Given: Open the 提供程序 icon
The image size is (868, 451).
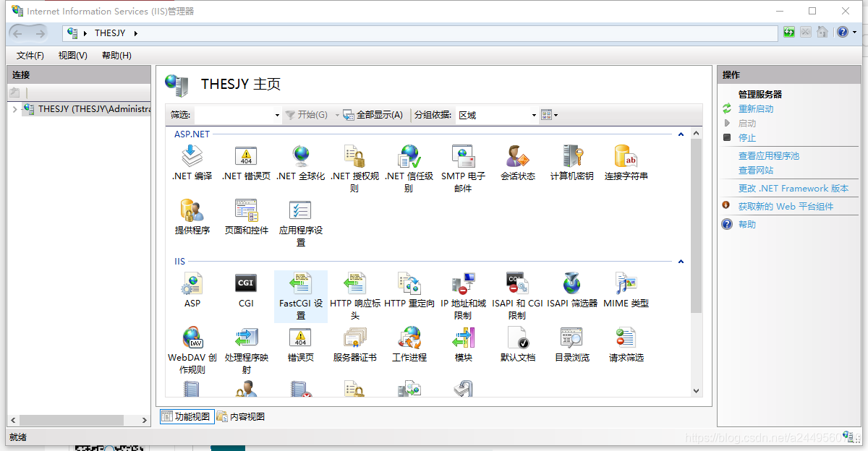Looking at the screenshot, I should [192, 218].
